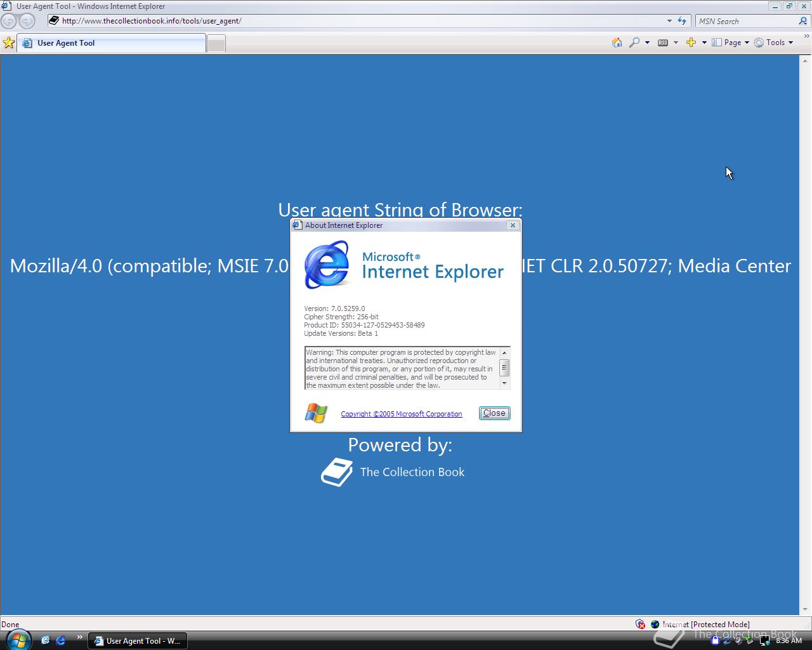Click the About dialog title icon
The image size is (812, 650).
[x=297, y=225]
